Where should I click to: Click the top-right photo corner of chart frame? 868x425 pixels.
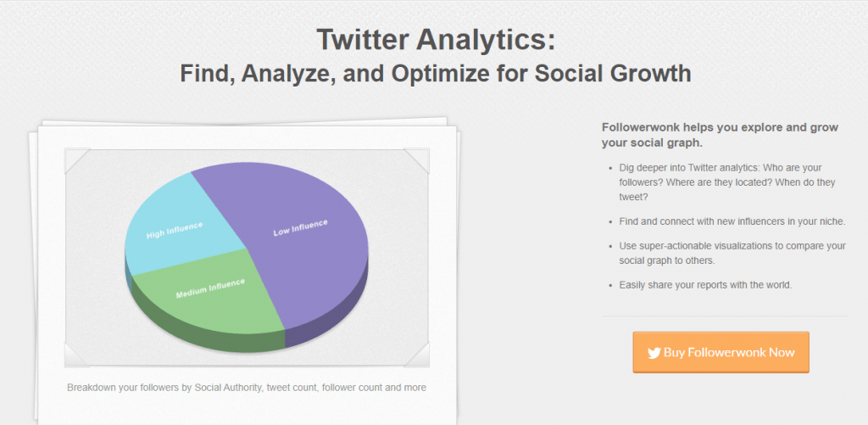416,160
